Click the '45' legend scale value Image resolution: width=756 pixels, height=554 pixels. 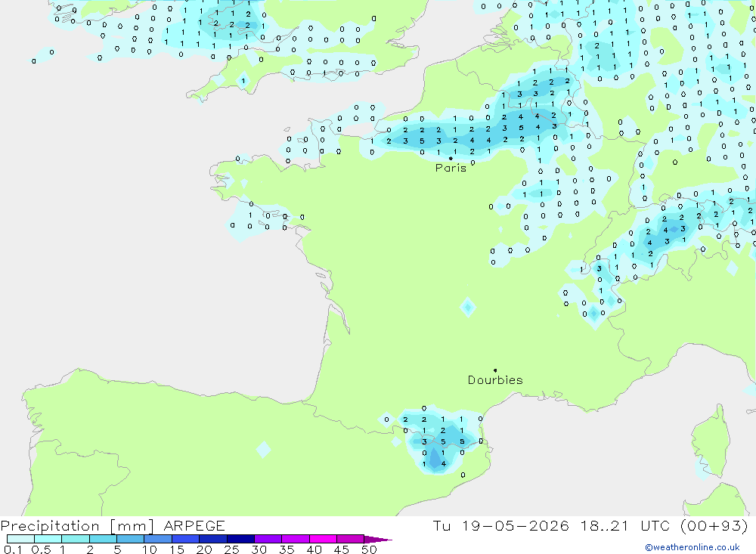342,549
